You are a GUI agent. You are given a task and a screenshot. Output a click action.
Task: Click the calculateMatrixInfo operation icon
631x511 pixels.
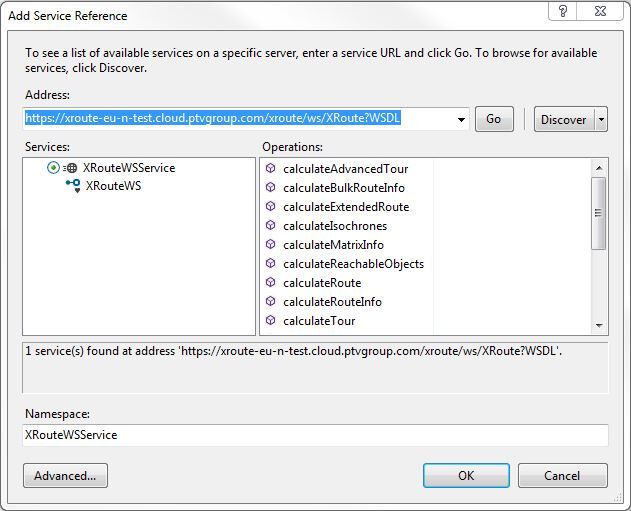click(270, 244)
